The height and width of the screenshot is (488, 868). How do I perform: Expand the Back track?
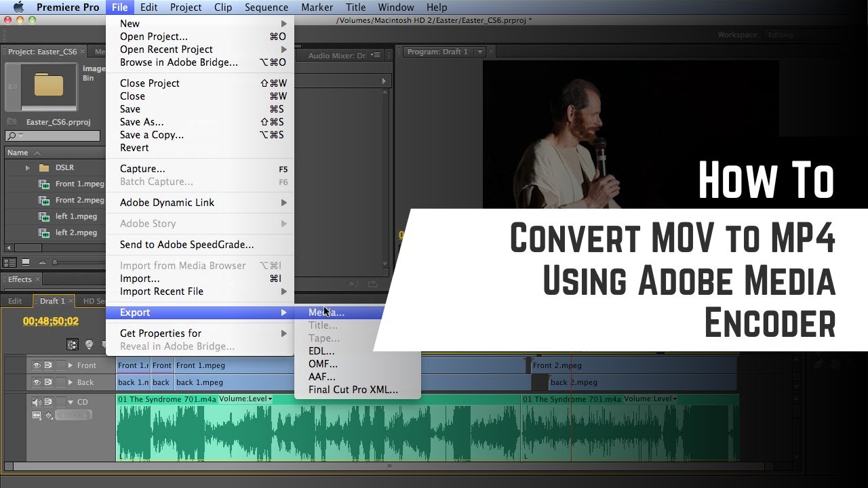70,382
